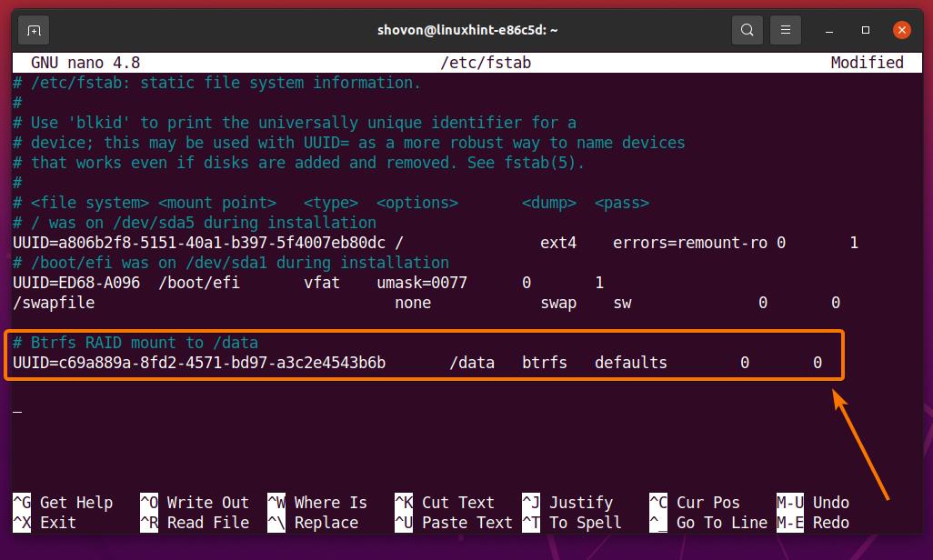The image size is (933, 560).
Task: Click the /data mount point text
Action: (472, 363)
